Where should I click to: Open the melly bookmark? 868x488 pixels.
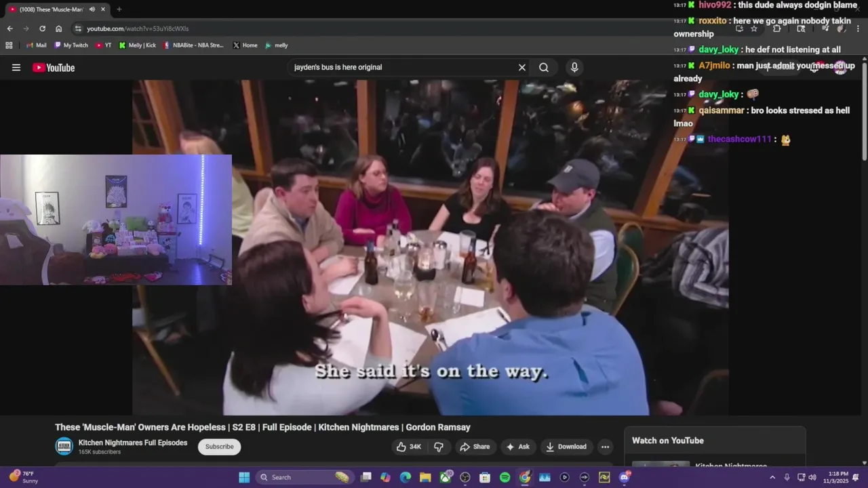(277, 45)
